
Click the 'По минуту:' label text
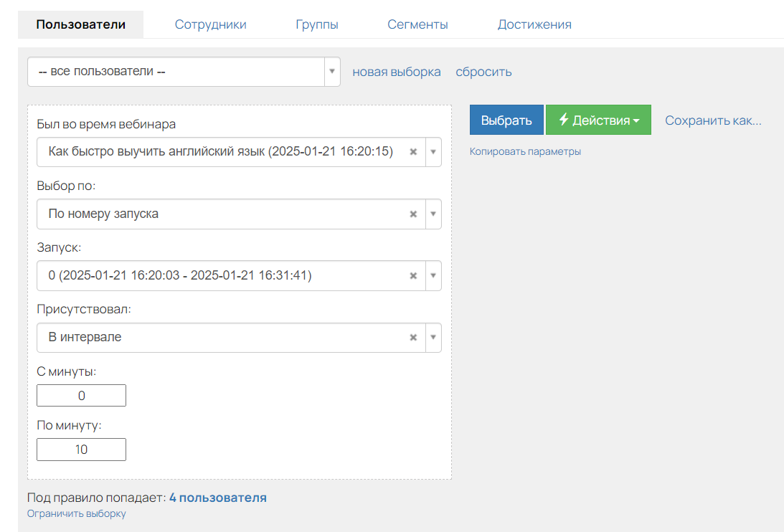pos(69,425)
